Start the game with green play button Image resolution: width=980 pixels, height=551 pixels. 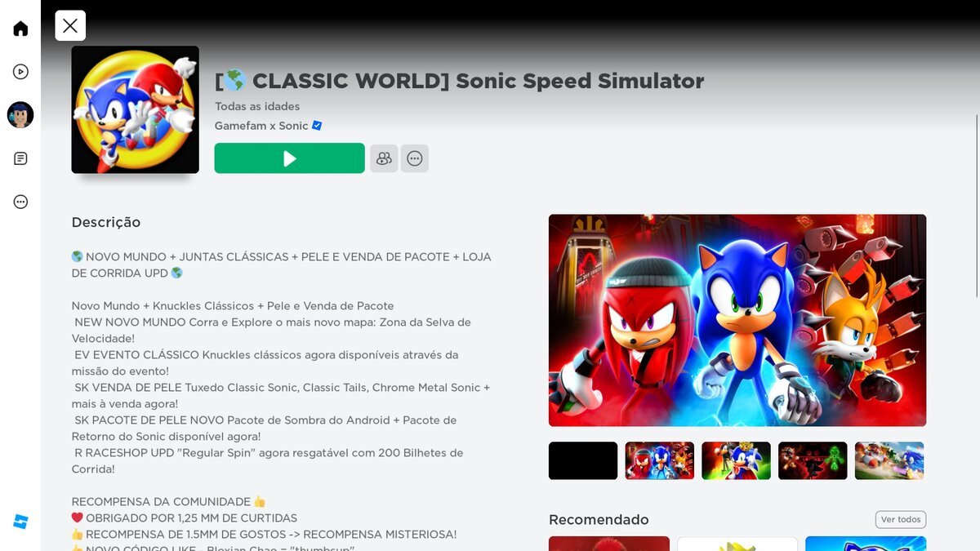click(x=290, y=158)
